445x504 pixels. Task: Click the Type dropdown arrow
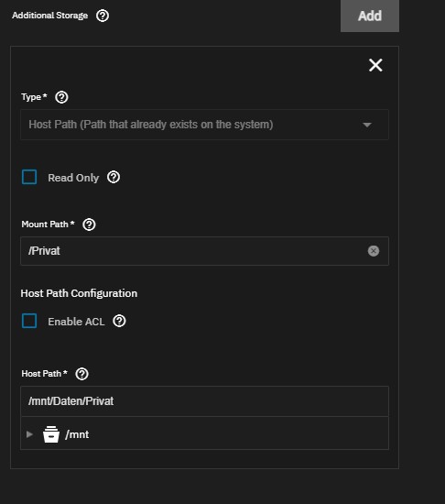pos(367,125)
